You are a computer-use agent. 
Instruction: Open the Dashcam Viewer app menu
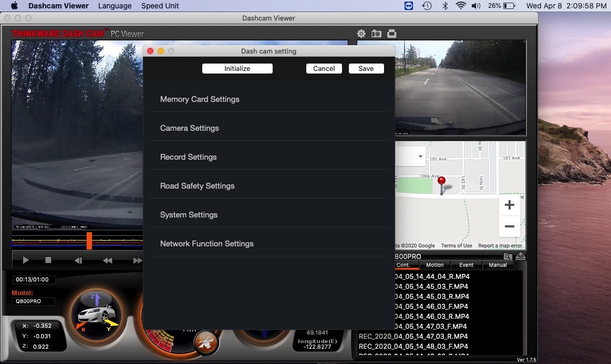click(58, 6)
